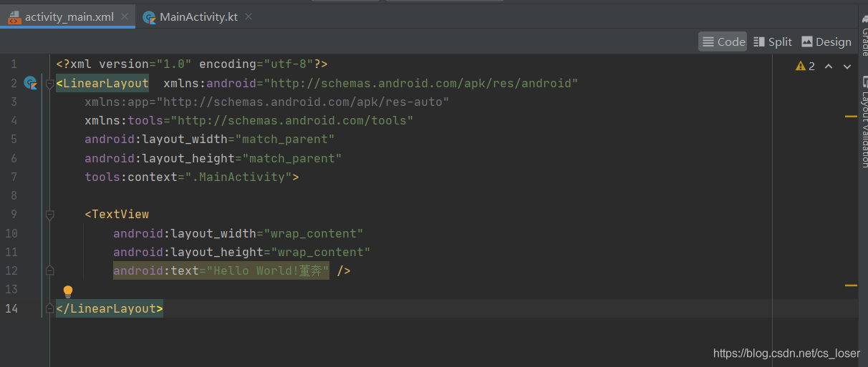Viewport: 868px width, 367px height.
Task: Close the MainActivity.kt tab
Action: [249, 17]
